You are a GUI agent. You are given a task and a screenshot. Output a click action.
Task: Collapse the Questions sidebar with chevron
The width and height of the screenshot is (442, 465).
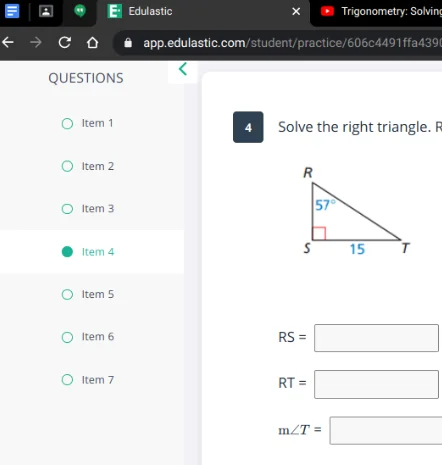tap(183, 69)
